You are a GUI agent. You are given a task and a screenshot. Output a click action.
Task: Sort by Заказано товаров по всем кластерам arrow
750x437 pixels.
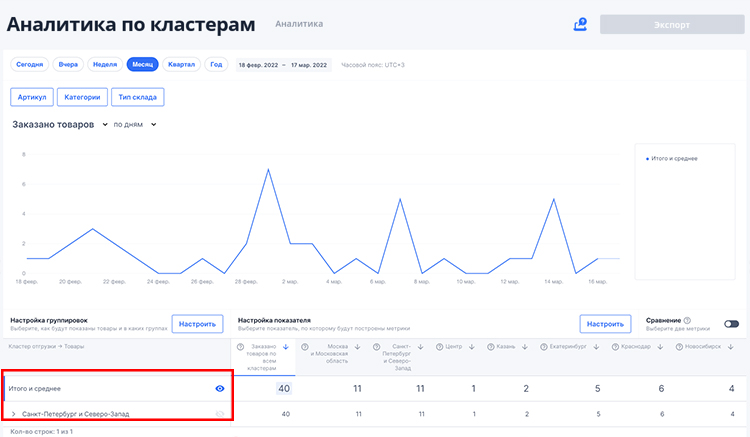[x=287, y=347]
